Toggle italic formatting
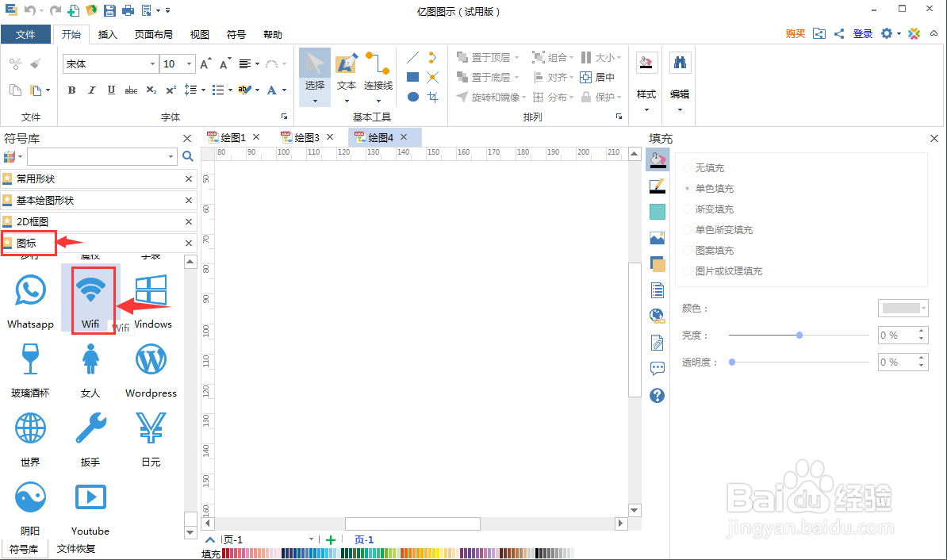 (92, 90)
